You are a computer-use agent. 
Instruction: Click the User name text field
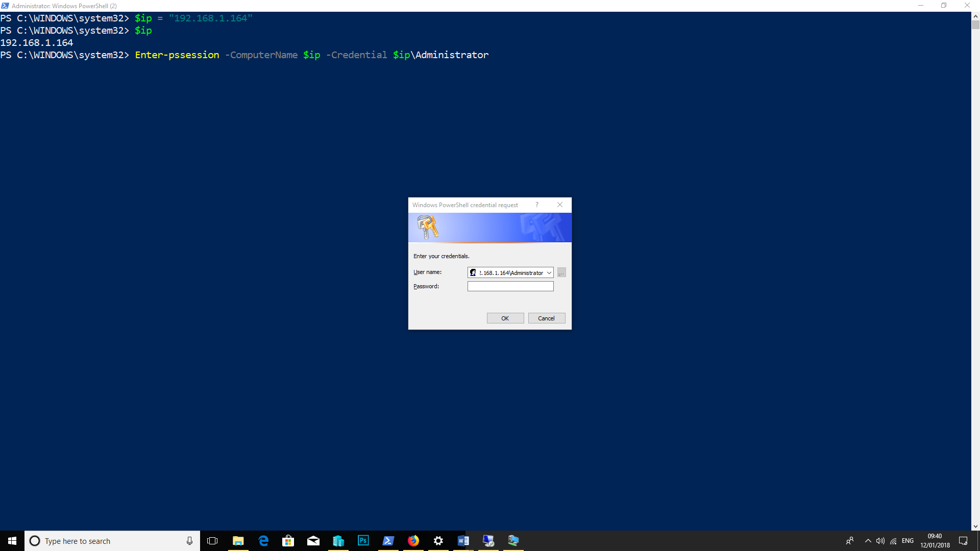tap(511, 273)
